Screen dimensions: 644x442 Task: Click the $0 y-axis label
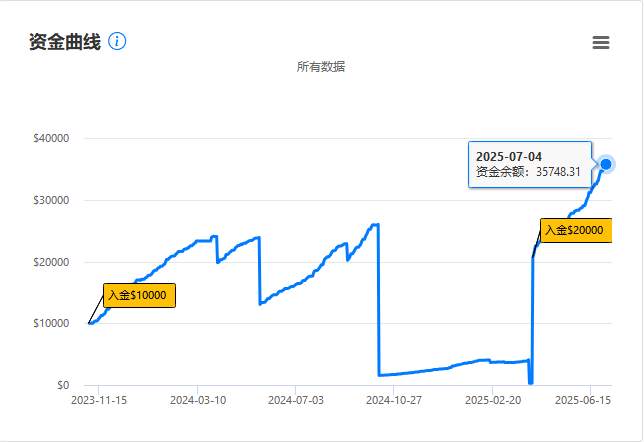coord(63,385)
